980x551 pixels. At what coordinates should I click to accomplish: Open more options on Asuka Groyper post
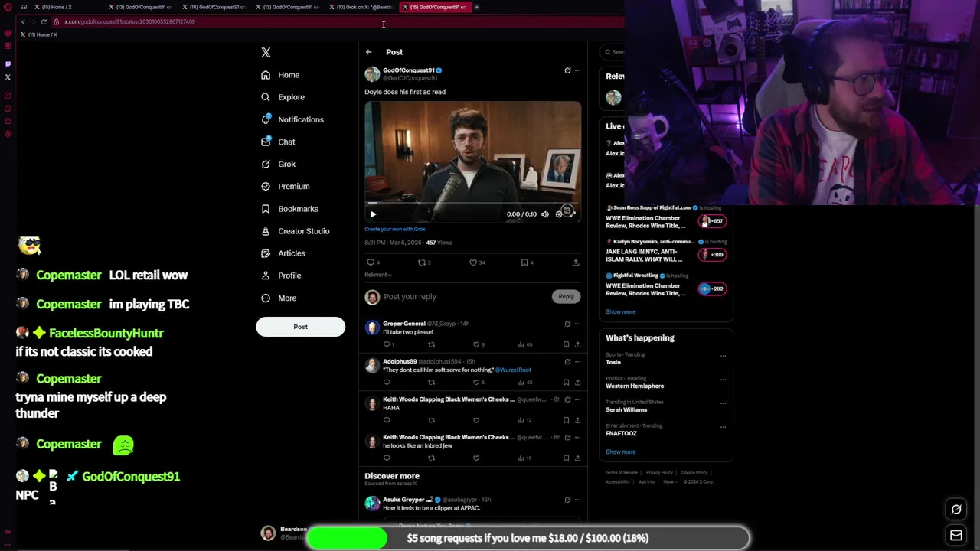(x=577, y=500)
